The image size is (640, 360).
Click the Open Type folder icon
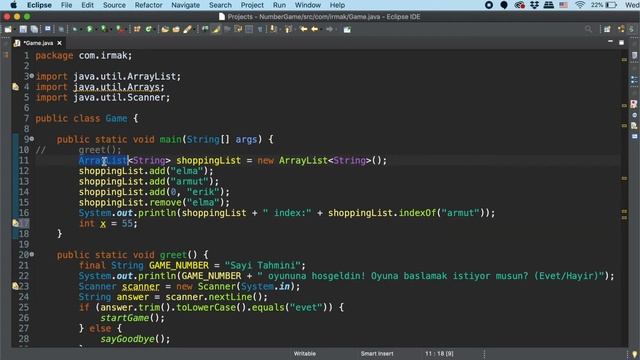click(x=165, y=29)
